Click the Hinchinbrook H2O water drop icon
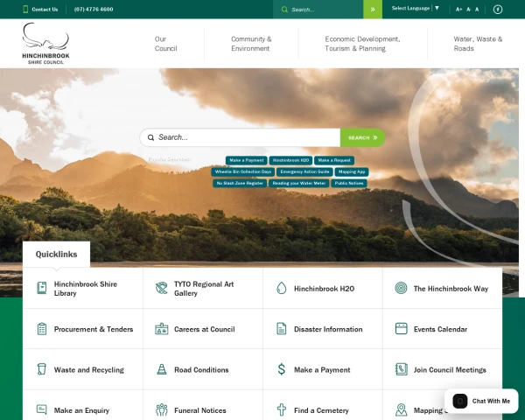This screenshot has height=420, width=525. 281,288
